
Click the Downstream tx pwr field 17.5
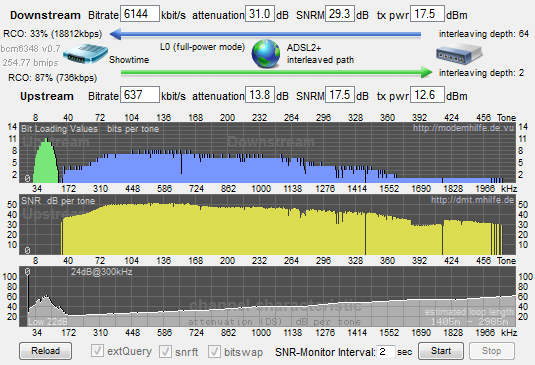427,14
